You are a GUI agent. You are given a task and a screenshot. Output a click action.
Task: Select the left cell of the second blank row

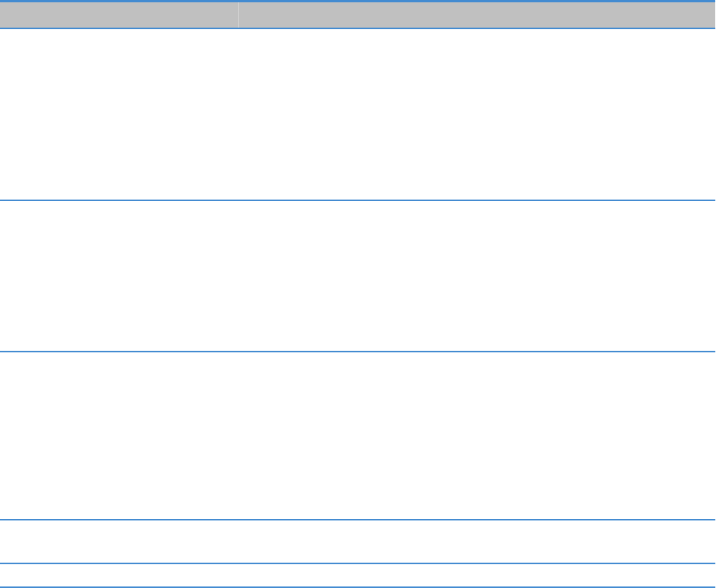(119, 276)
